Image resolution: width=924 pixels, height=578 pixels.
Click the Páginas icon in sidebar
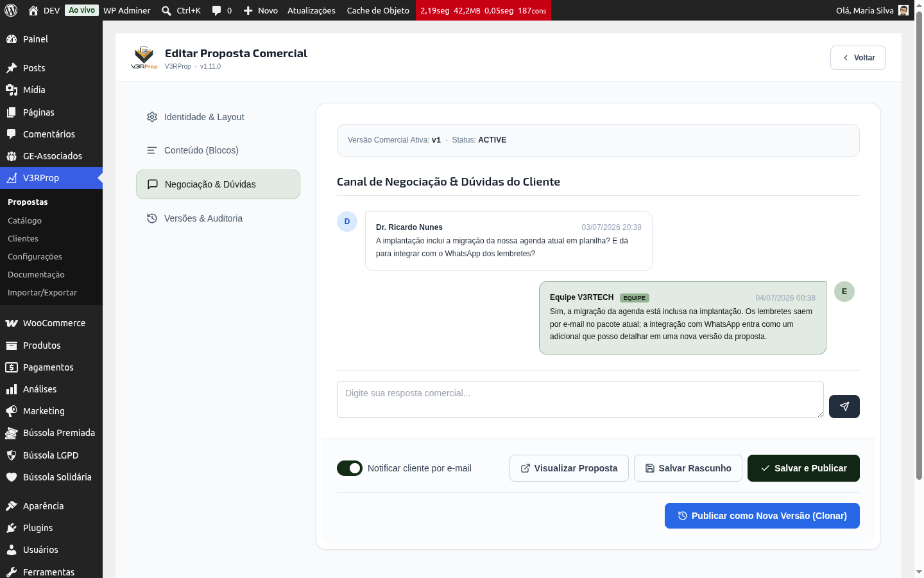coord(12,112)
